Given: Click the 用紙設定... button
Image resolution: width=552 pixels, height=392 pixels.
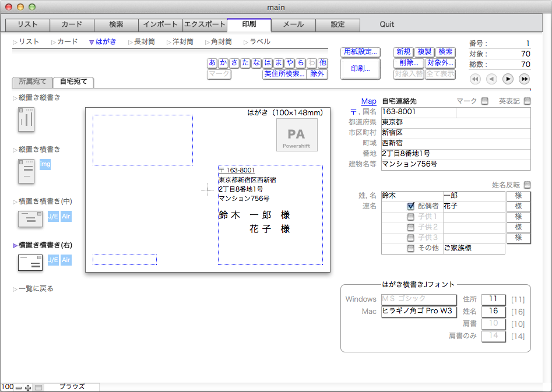Looking at the screenshot, I should coord(360,52).
